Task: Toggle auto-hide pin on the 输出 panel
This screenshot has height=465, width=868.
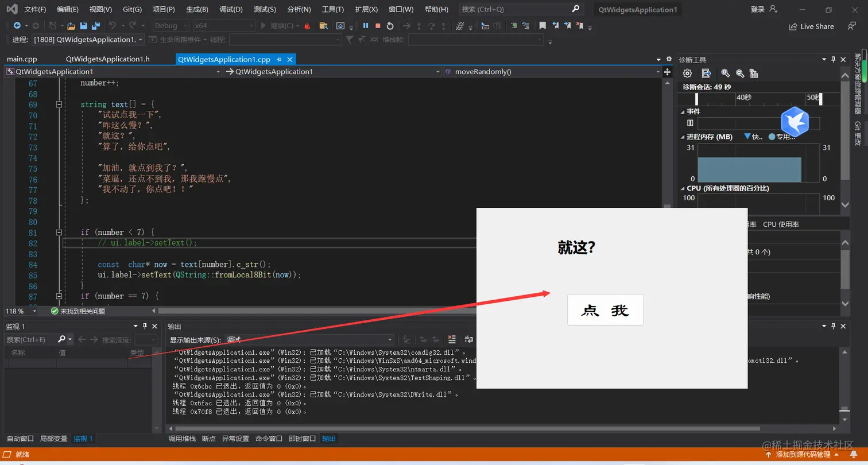Action: [x=834, y=326]
